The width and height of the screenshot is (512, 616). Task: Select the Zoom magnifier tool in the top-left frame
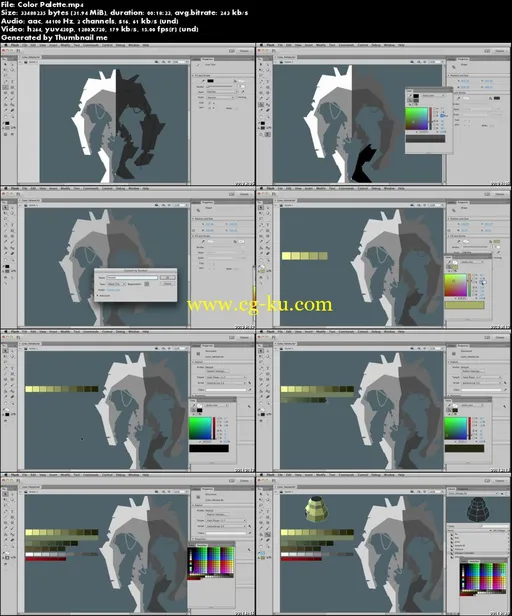coord(13,117)
